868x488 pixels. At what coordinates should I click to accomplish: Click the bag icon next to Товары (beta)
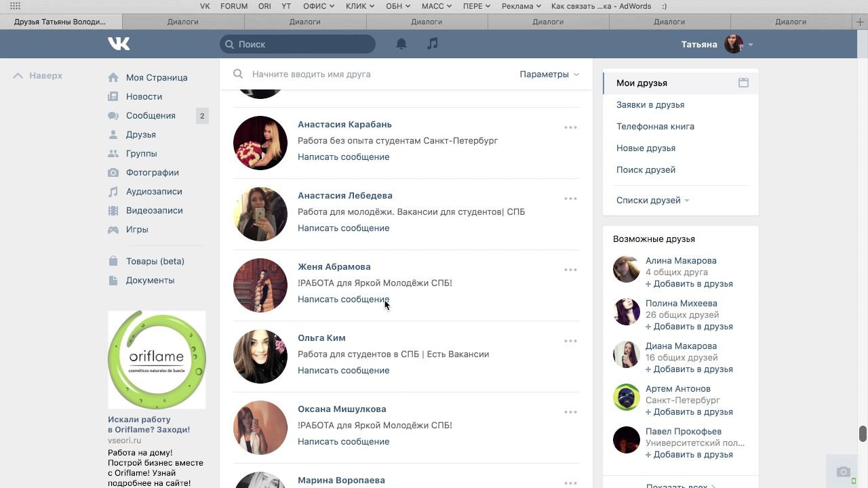(113, 261)
